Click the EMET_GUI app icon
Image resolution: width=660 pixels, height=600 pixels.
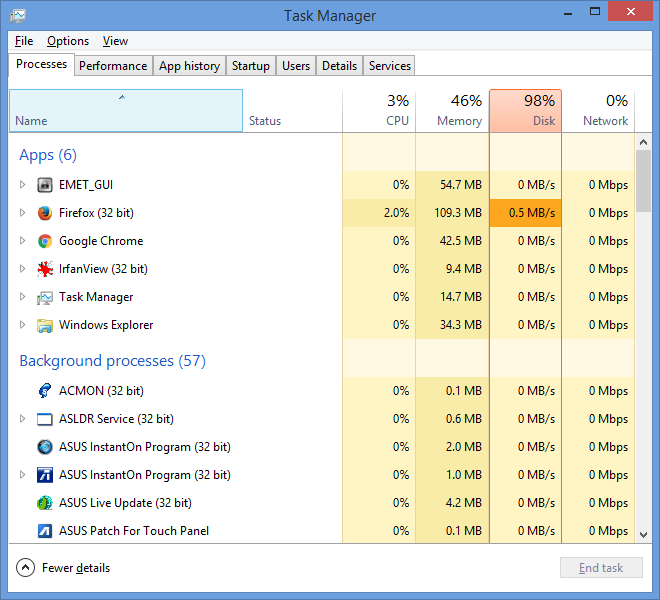pyautogui.click(x=45, y=185)
